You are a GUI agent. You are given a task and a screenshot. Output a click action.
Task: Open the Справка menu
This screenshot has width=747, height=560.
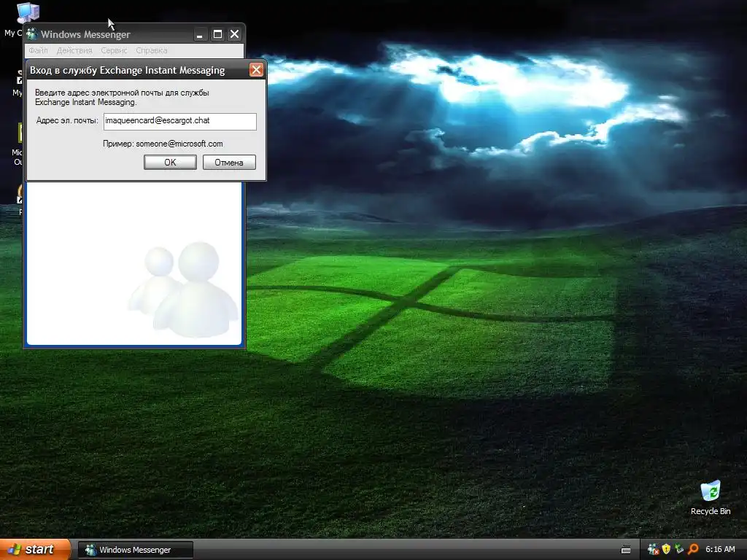coord(152,50)
